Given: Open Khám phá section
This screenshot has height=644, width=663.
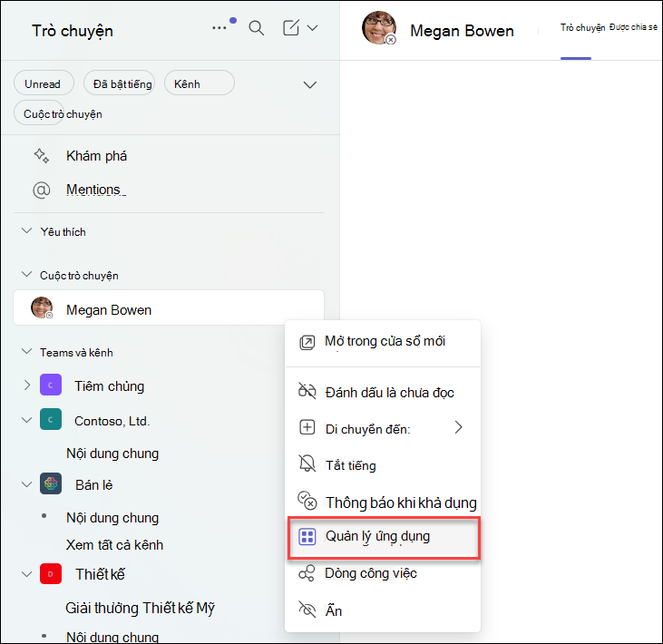Looking at the screenshot, I should coord(96,156).
